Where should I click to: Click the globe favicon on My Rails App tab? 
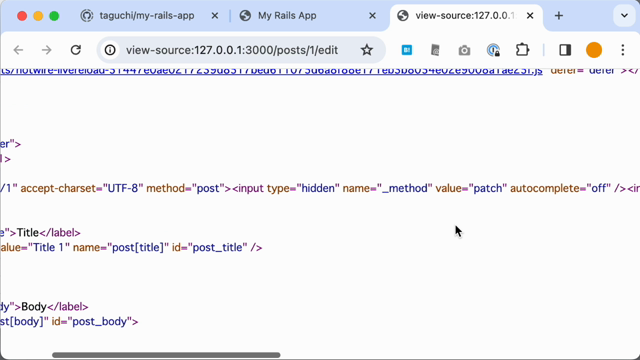[245, 16]
